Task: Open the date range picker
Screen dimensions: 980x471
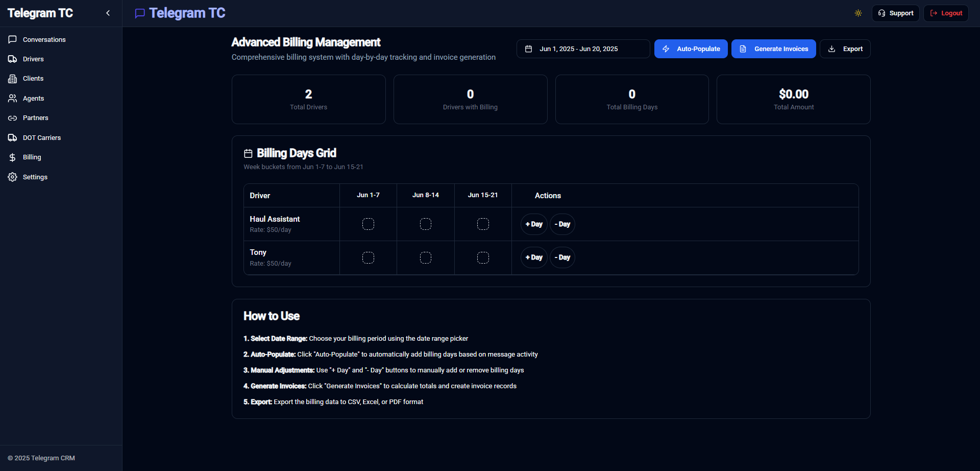Action: pyautogui.click(x=583, y=49)
